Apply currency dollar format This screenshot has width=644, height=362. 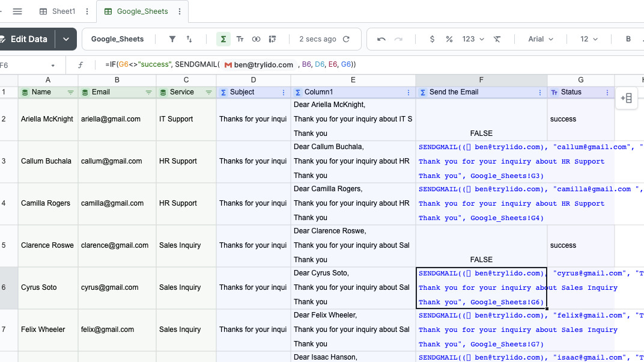432,39
